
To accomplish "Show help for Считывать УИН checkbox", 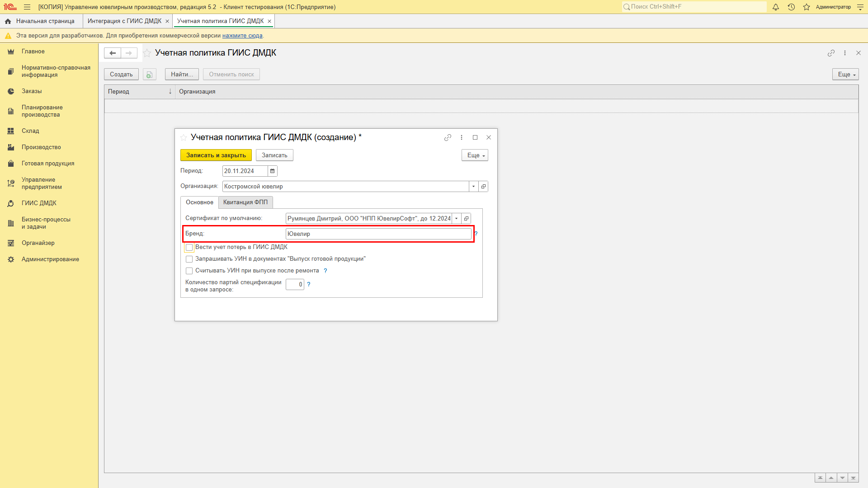I will pyautogui.click(x=325, y=271).
